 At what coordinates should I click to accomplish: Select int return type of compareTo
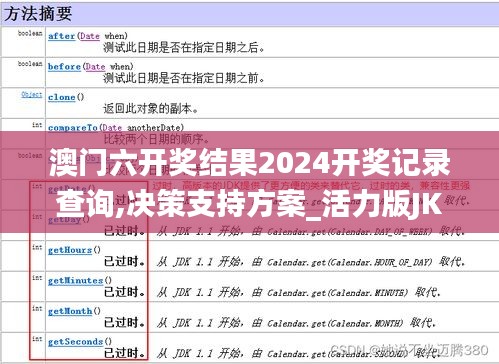click(37, 125)
